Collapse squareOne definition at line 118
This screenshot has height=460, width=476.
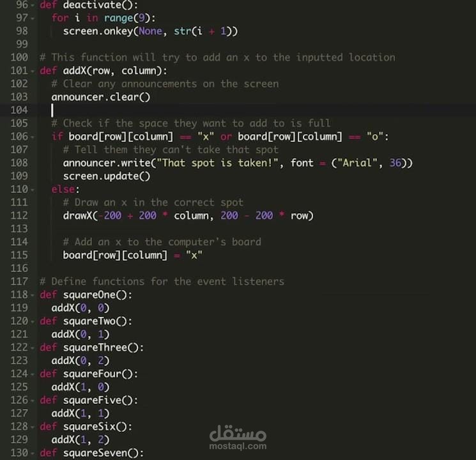(33, 295)
